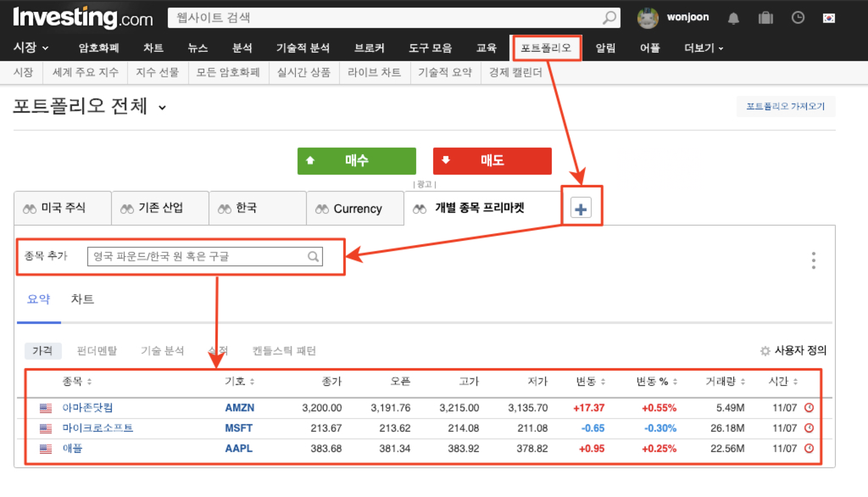Click the 포트폴리오 가져오기 link
Viewport: 868px width, 497px height.
(785, 106)
